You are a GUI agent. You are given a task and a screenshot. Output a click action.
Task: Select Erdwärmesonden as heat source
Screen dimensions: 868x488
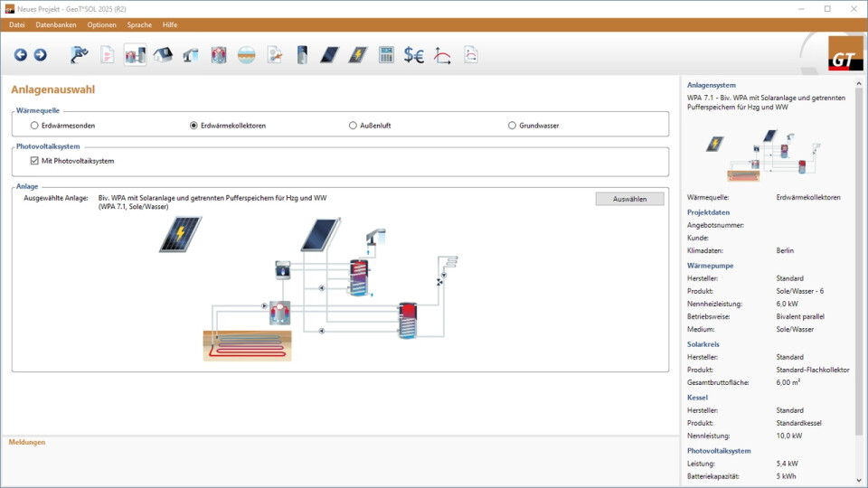pos(34,126)
